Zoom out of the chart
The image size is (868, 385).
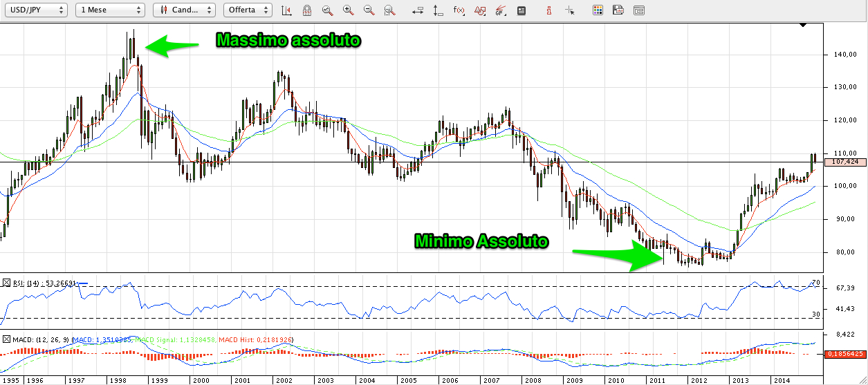coord(369,10)
